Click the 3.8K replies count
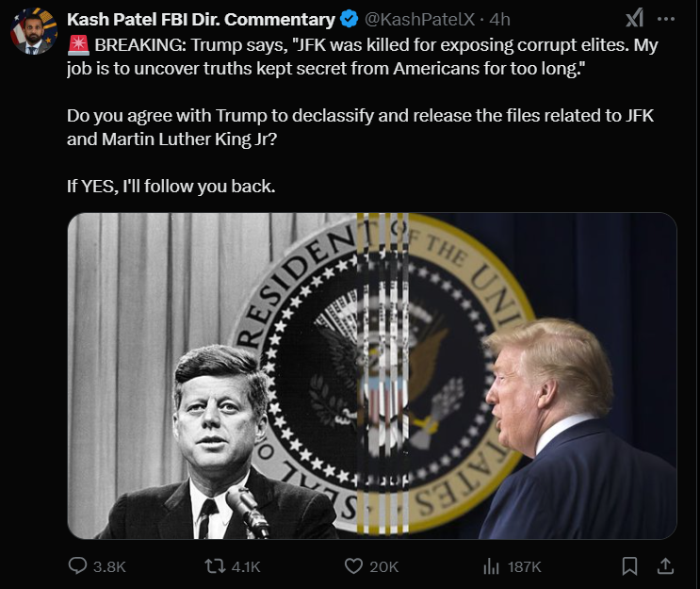This screenshot has height=589, width=700. pos(109,566)
